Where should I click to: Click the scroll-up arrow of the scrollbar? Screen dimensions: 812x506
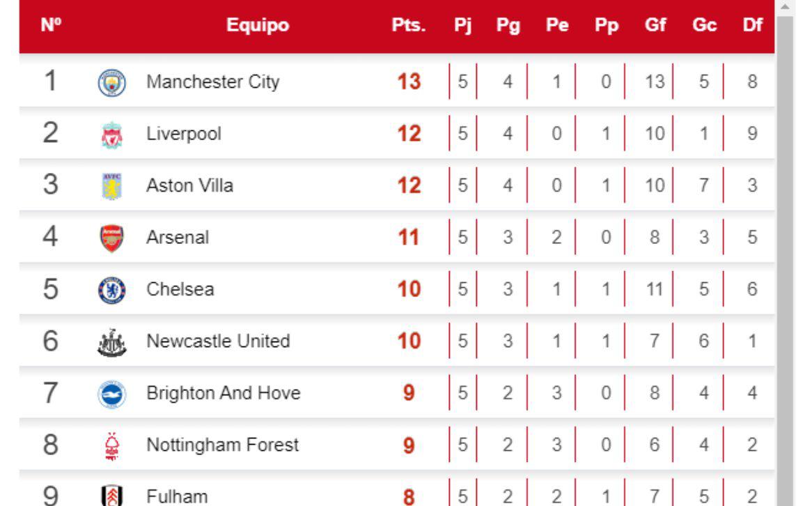coord(786,7)
